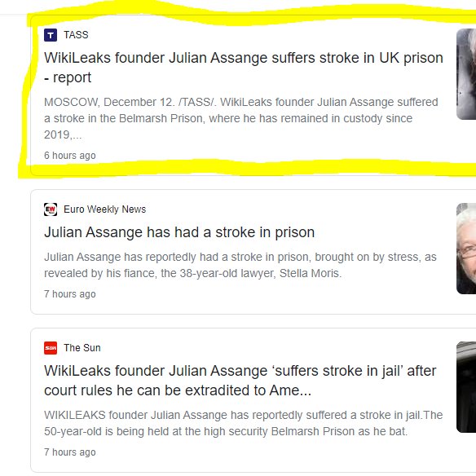476x476 pixels.
Task: Open headline 'Julian Assange has had a stroke in prison'
Action: [179, 232]
